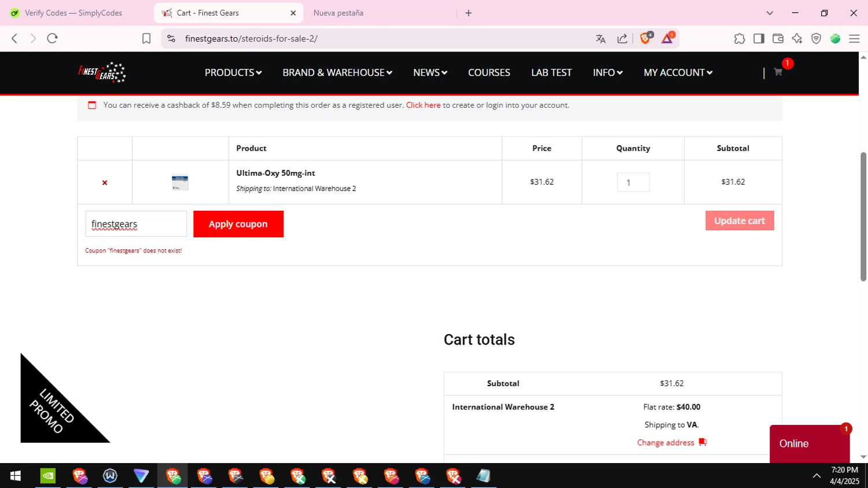Show hidden system tray icons
The image size is (868, 488).
coord(816,476)
